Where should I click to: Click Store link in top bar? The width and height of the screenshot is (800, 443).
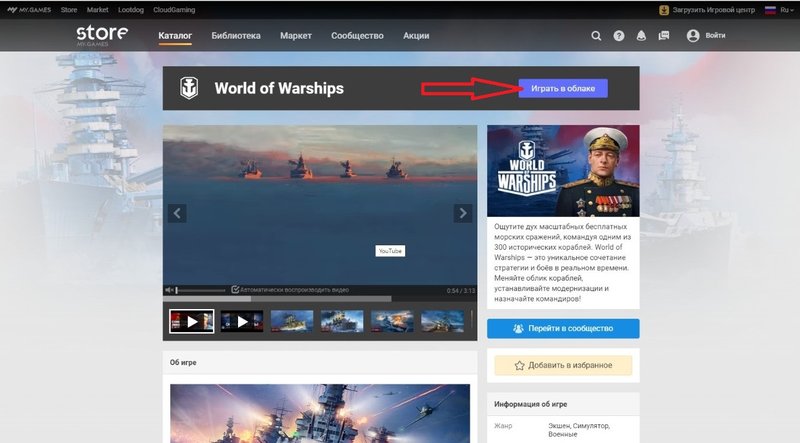pos(69,10)
